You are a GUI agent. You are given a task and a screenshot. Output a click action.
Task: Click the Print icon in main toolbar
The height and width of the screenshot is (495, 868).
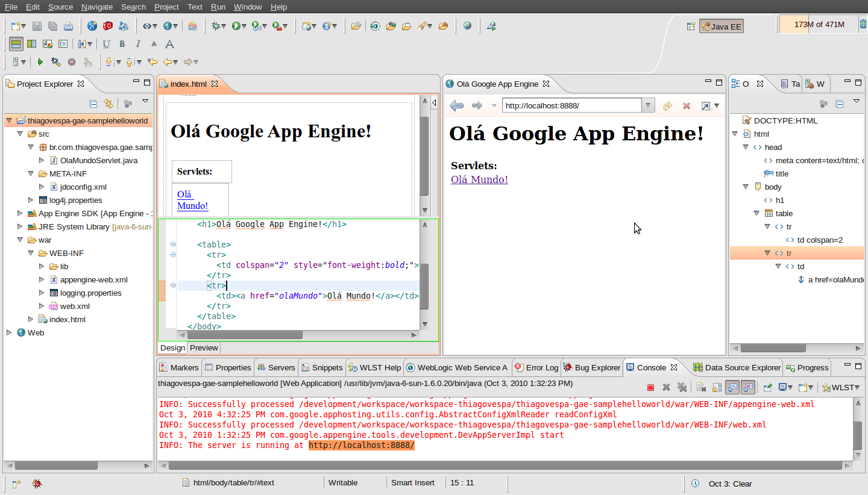coord(68,26)
